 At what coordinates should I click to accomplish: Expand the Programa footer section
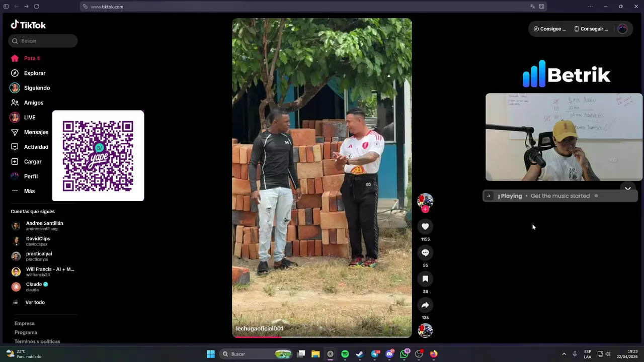tap(26, 332)
